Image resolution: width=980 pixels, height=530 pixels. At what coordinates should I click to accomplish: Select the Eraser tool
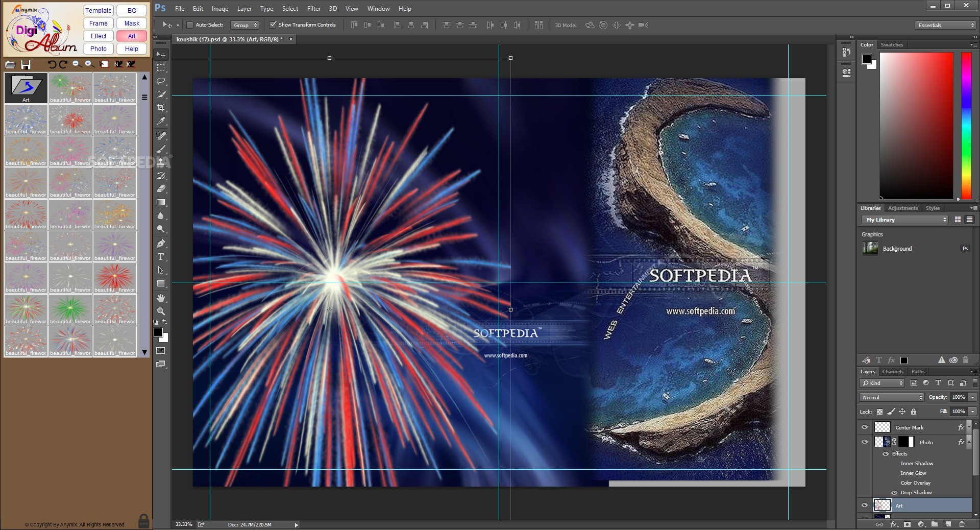(161, 189)
